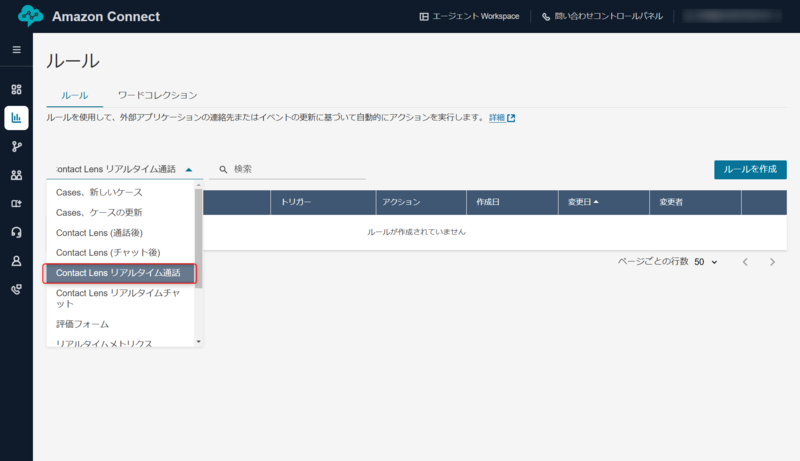This screenshot has height=461, width=800.
Task: Select Contact Lens リアルタイム通話 option
Action: [120, 273]
